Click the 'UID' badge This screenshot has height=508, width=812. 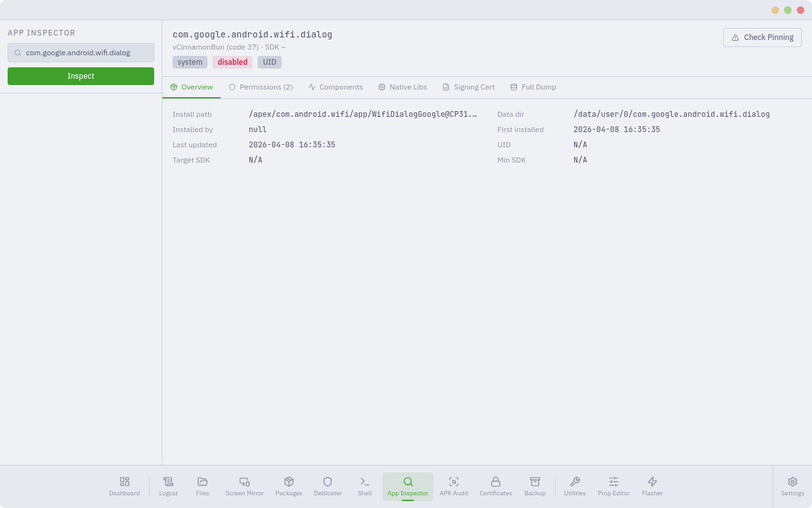(x=270, y=62)
